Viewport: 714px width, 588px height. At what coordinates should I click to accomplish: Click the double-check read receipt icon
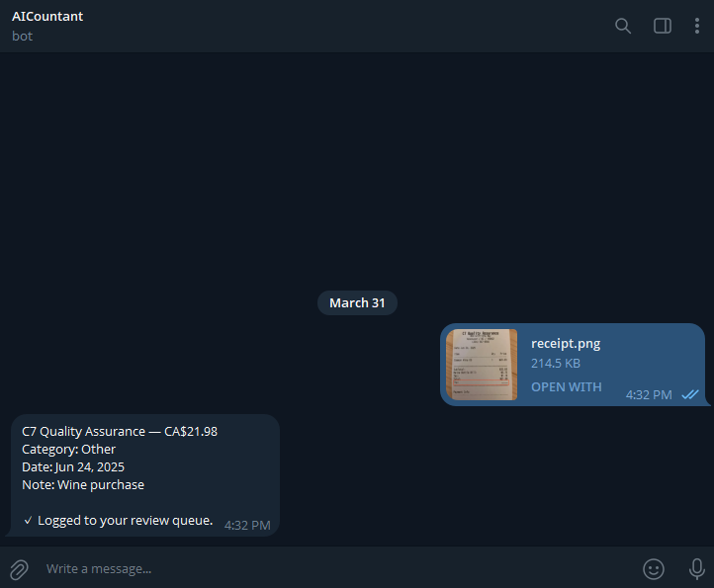(689, 394)
